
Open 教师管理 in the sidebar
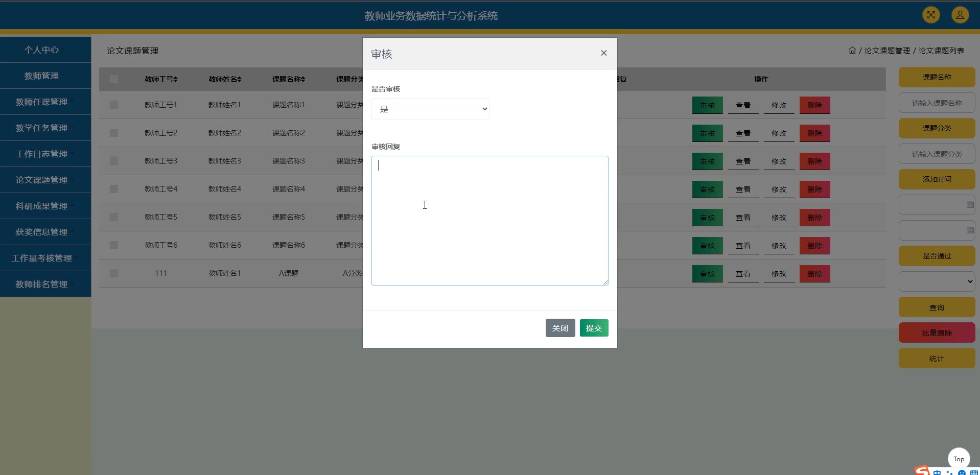point(45,76)
